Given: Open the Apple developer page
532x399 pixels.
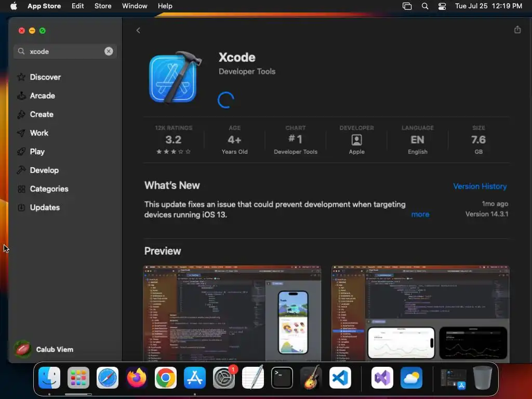Looking at the screenshot, I should click(356, 140).
